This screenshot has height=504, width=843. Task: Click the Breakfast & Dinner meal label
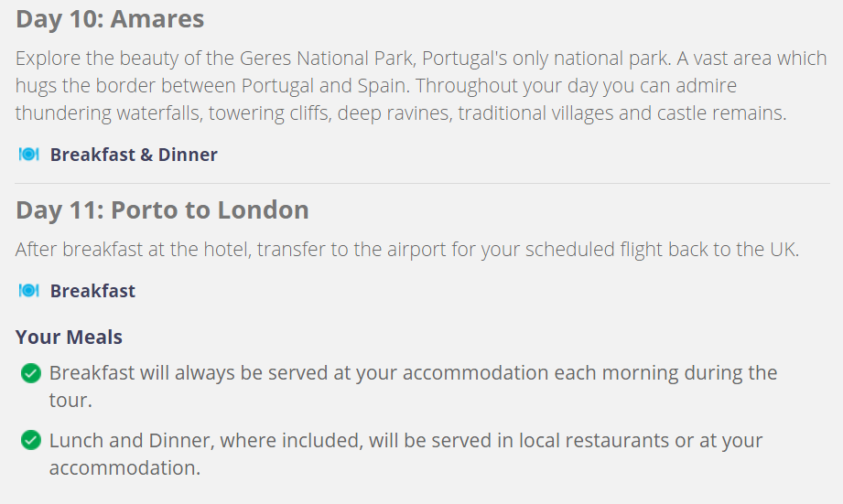134,155
